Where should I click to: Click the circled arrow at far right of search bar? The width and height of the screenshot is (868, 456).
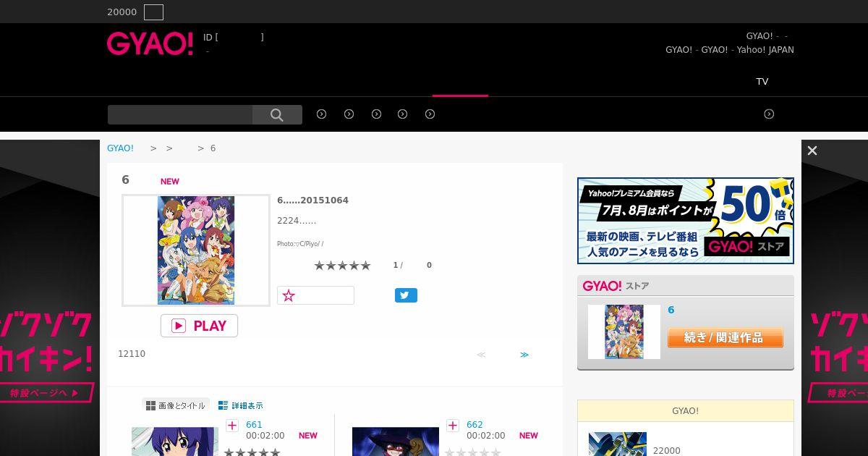coord(769,114)
